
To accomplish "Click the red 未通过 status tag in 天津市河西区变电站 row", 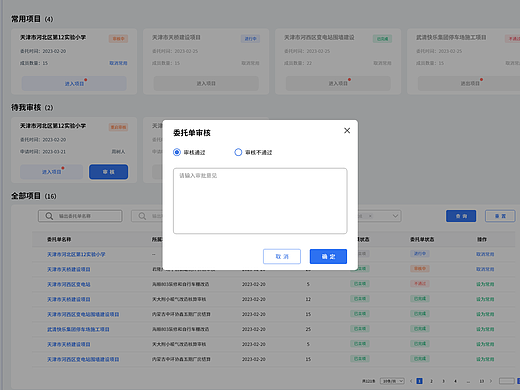I will (x=420, y=284).
